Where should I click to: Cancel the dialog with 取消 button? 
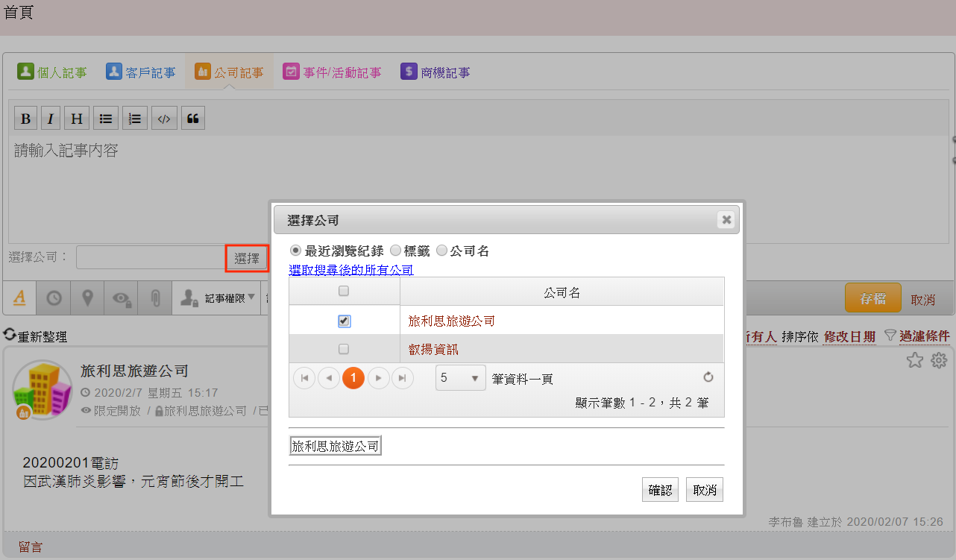pos(705,490)
